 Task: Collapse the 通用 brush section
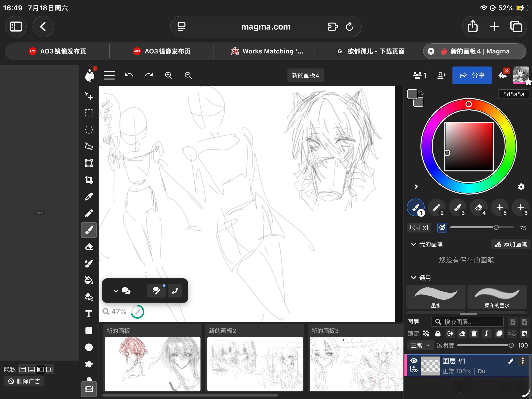point(414,278)
